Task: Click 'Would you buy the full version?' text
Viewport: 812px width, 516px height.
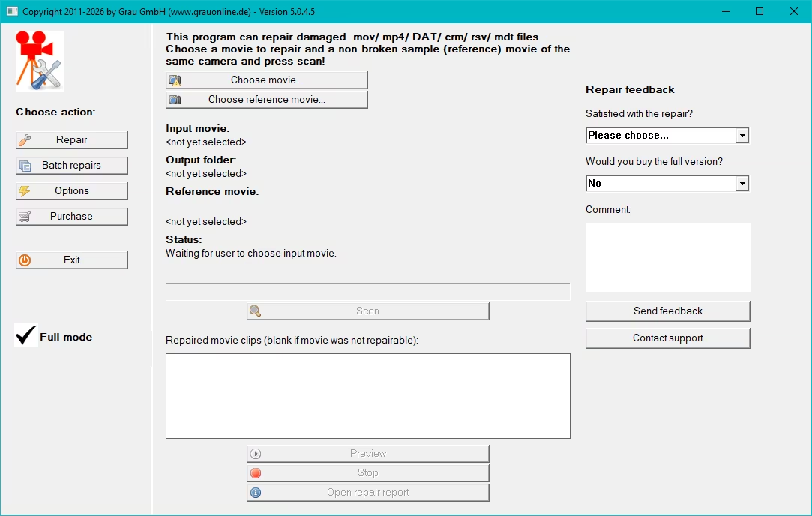Action: pos(654,162)
